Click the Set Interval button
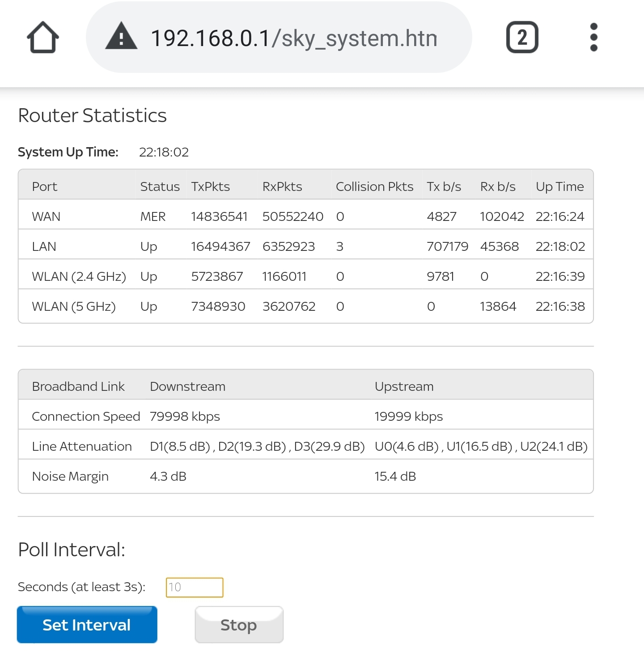644x669 pixels. (87, 625)
